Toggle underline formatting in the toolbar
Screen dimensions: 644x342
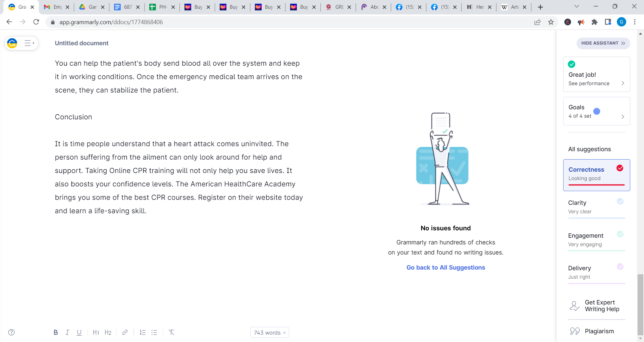pos(79,332)
